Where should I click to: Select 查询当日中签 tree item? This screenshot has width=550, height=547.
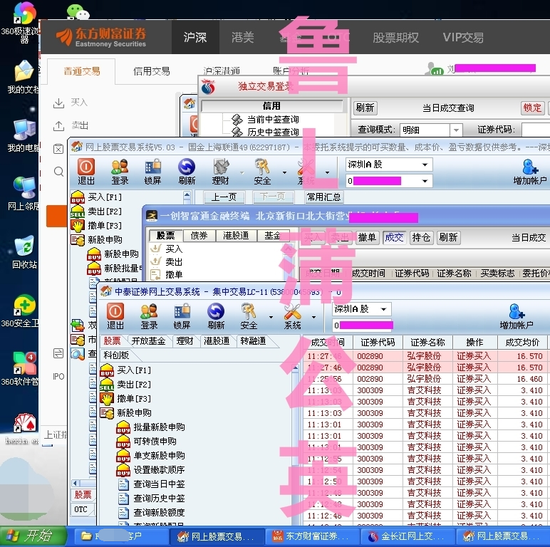click(x=152, y=484)
